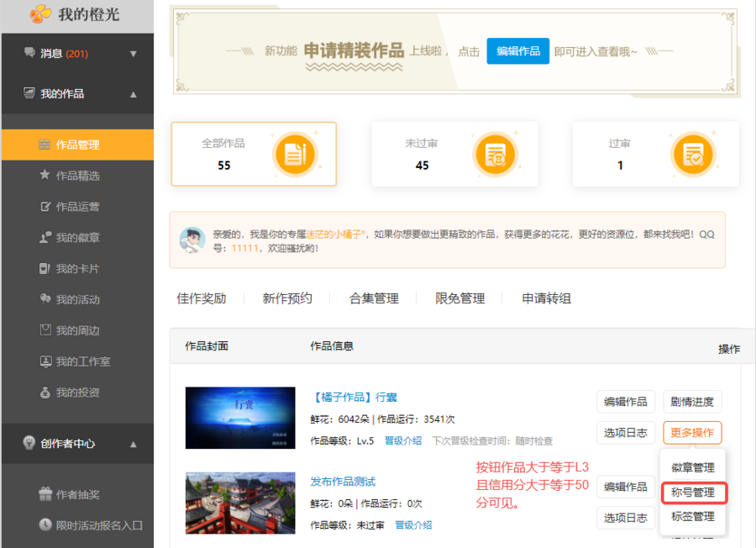Click the 过审 checkmark document icon
The image size is (756, 548).
[x=693, y=155]
